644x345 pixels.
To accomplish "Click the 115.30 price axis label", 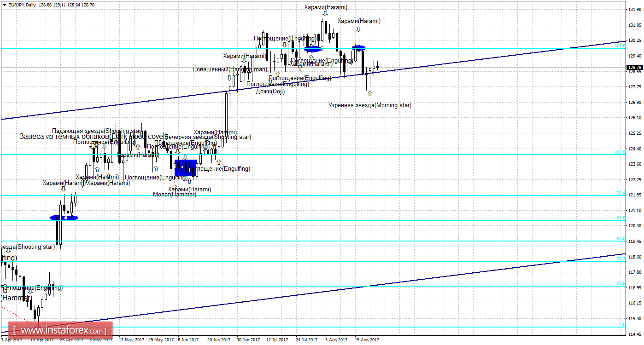I will 635,318.
